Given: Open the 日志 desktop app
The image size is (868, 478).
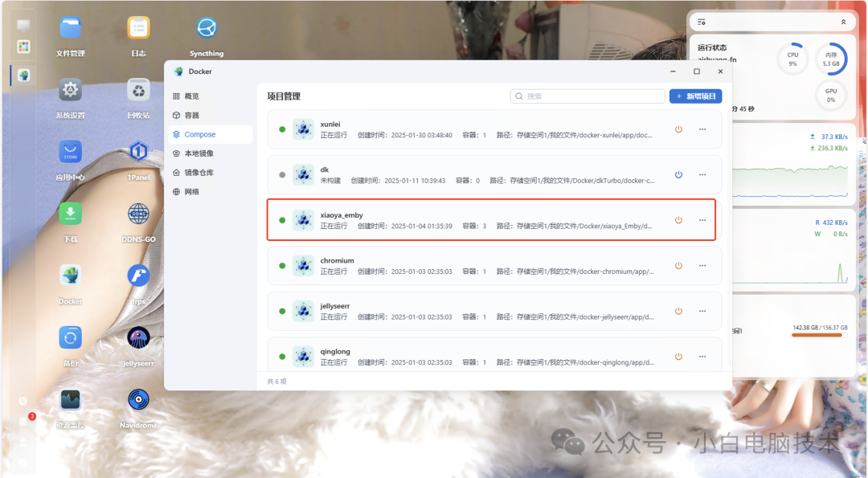Looking at the screenshot, I should tap(138, 27).
